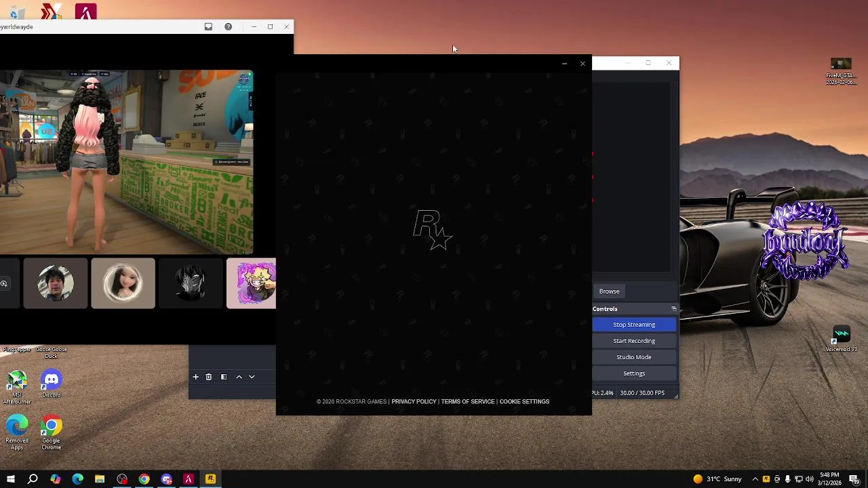Open the Discord desktop shortcut

[52, 384]
